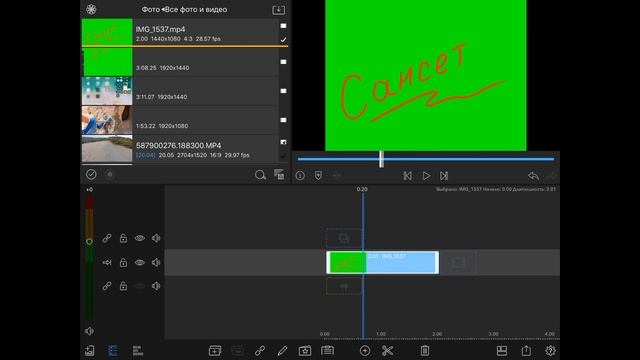
Task: Toggle the track headers view icon
Action: click(113, 351)
